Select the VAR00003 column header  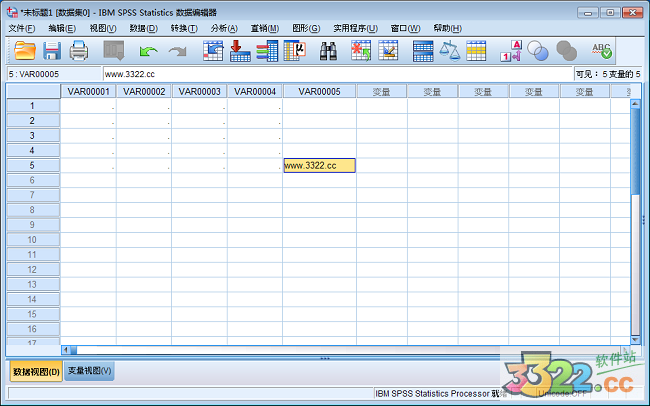coord(199,91)
